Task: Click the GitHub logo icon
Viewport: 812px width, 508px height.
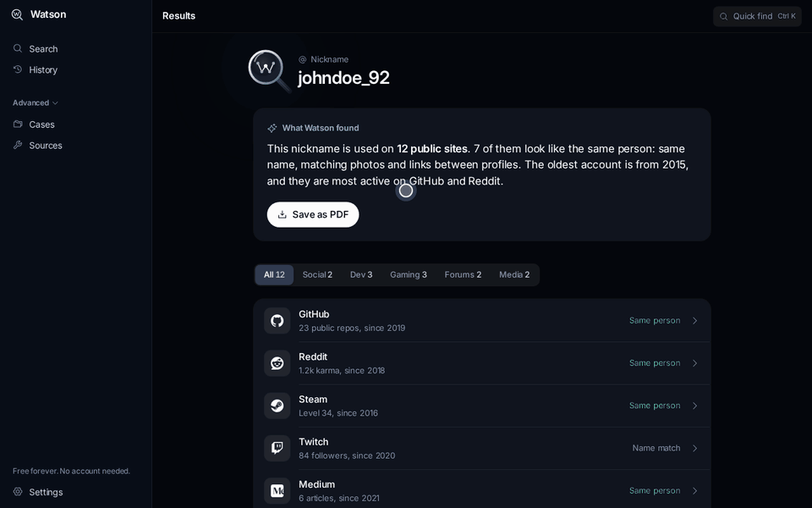Action: click(277, 321)
